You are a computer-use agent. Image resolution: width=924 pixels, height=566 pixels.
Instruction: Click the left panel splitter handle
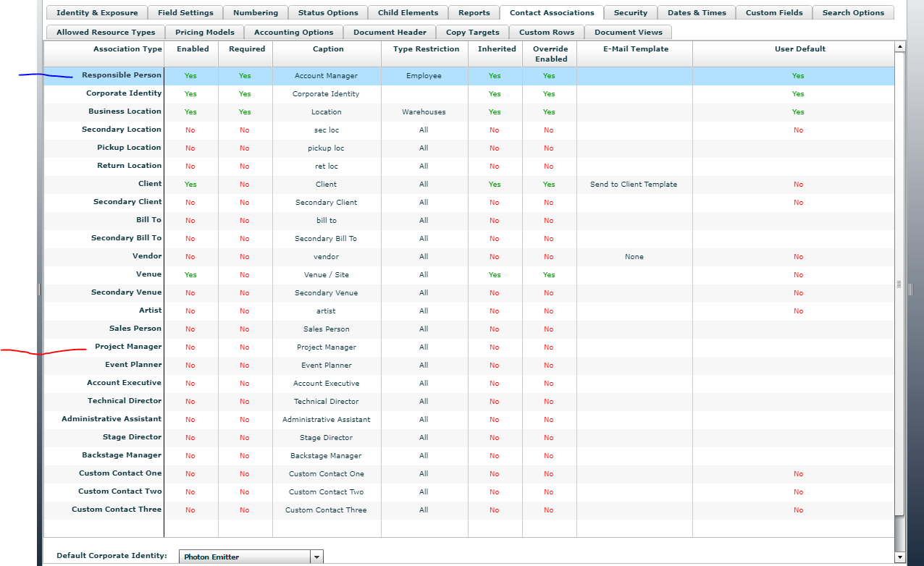(x=39, y=289)
